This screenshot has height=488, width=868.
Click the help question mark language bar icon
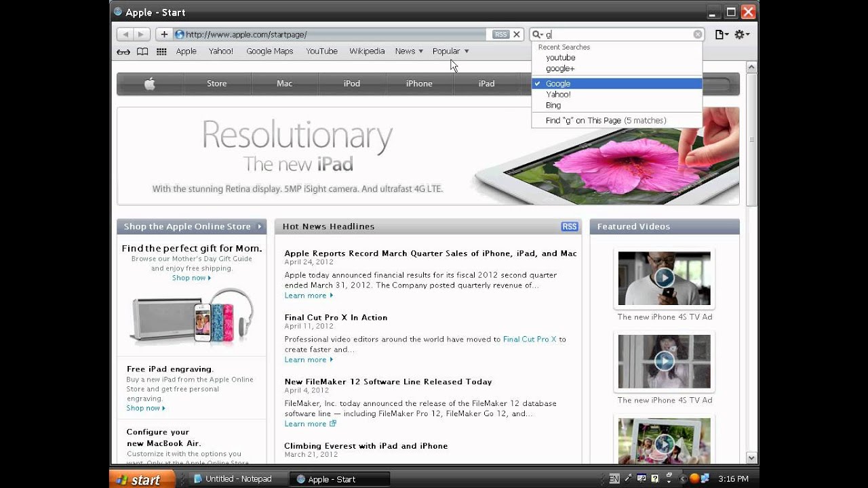pyautogui.click(x=655, y=479)
